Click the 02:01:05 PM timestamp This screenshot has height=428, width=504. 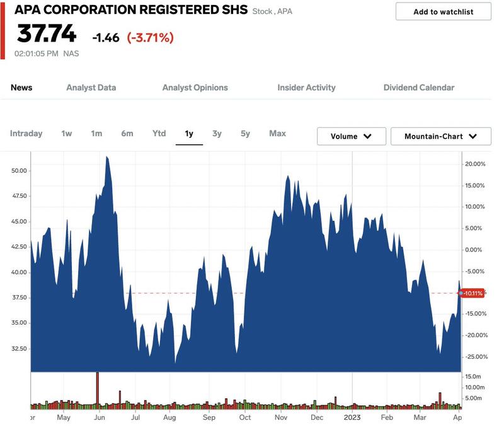(37, 54)
